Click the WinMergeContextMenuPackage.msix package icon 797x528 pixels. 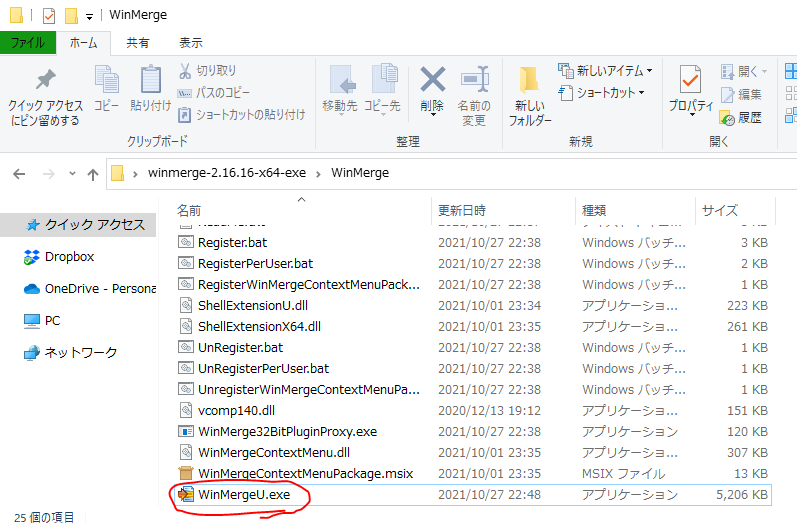point(186,473)
